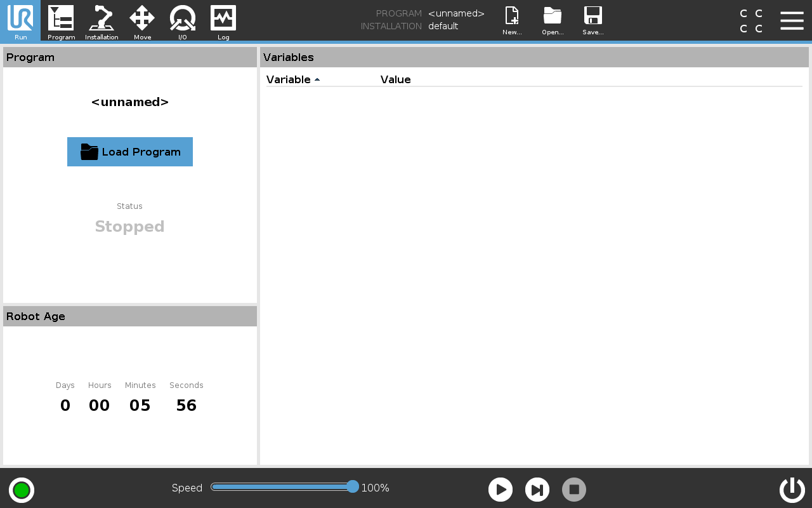Open the I/O tab

click(x=183, y=21)
